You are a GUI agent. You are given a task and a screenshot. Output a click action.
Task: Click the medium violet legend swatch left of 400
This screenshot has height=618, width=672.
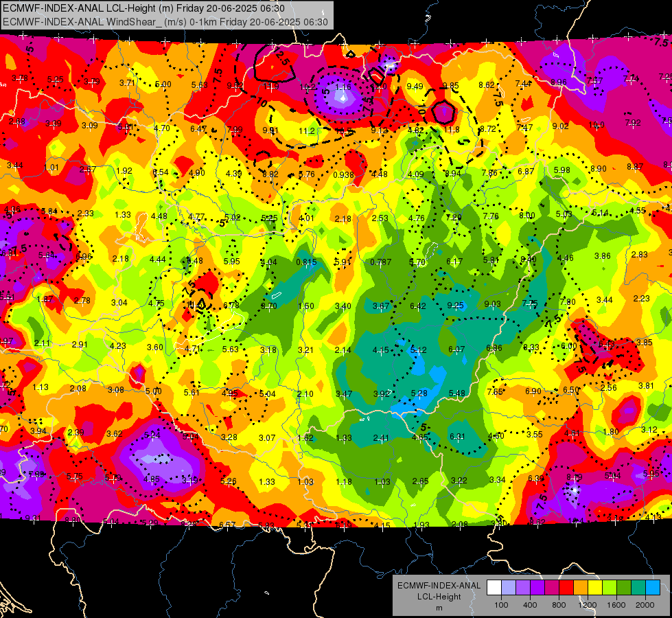[523, 588]
